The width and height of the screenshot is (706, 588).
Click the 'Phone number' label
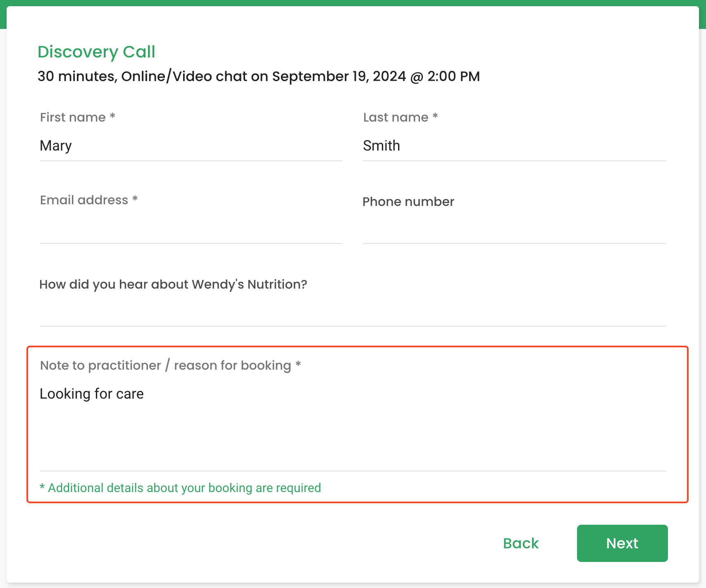click(408, 202)
